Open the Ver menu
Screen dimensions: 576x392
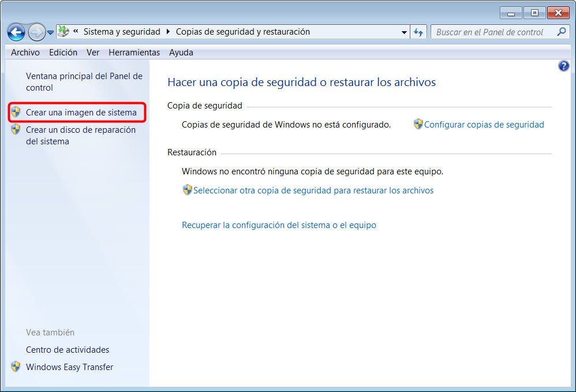93,53
